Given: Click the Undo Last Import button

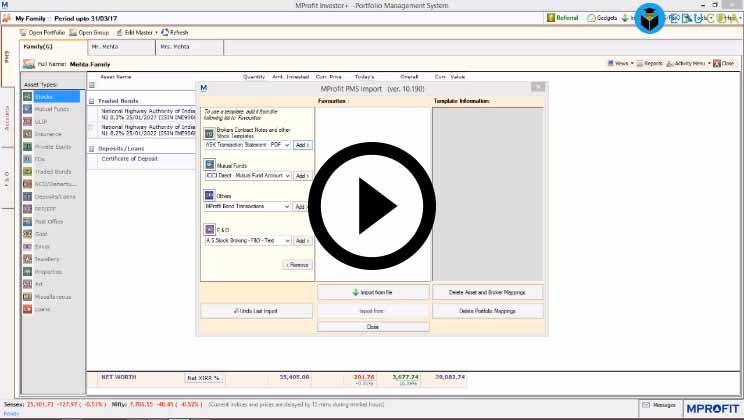Looking at the screenshot, I should pyautogui.click(x=257, y=311).
